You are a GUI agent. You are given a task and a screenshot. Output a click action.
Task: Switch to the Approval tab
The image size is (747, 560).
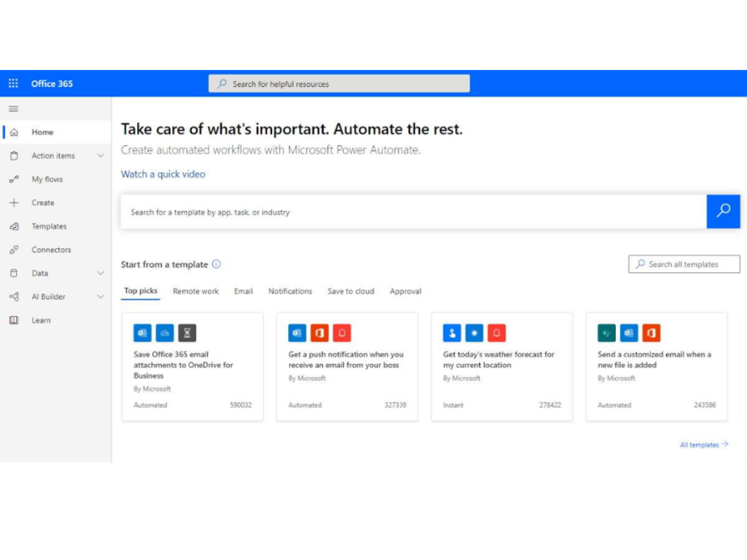tap(406, 291)
